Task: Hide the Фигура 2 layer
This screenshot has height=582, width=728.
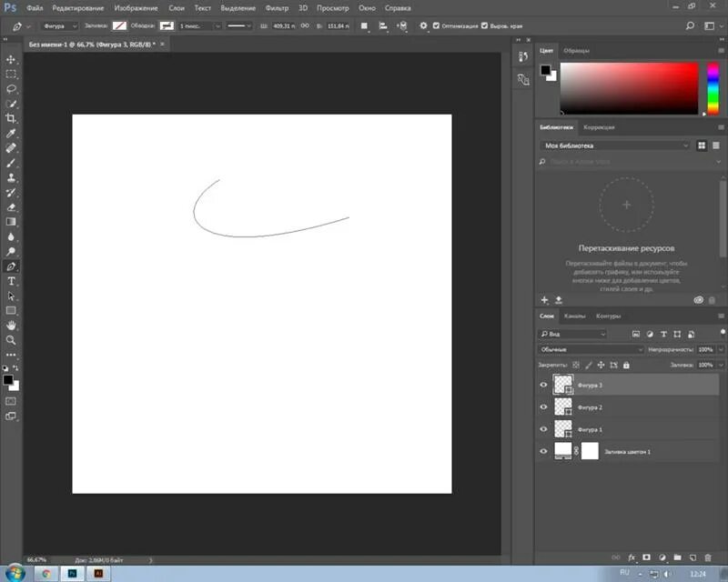Action: pos(543,407)
